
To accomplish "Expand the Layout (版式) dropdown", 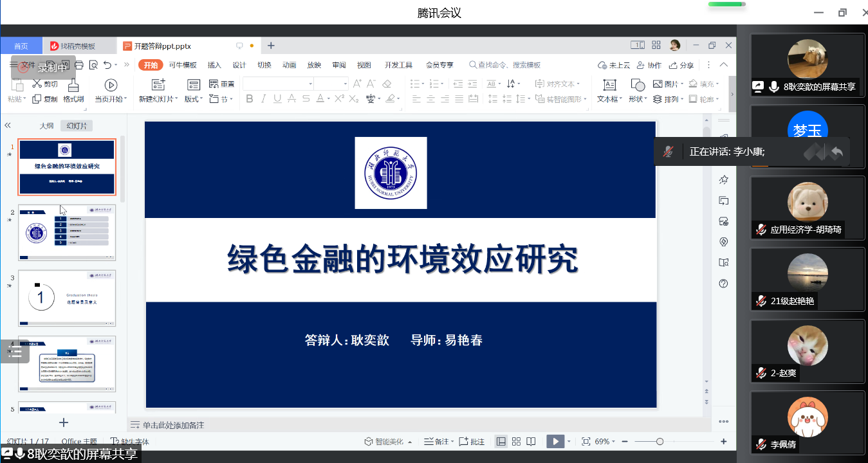I will (194, 99).
